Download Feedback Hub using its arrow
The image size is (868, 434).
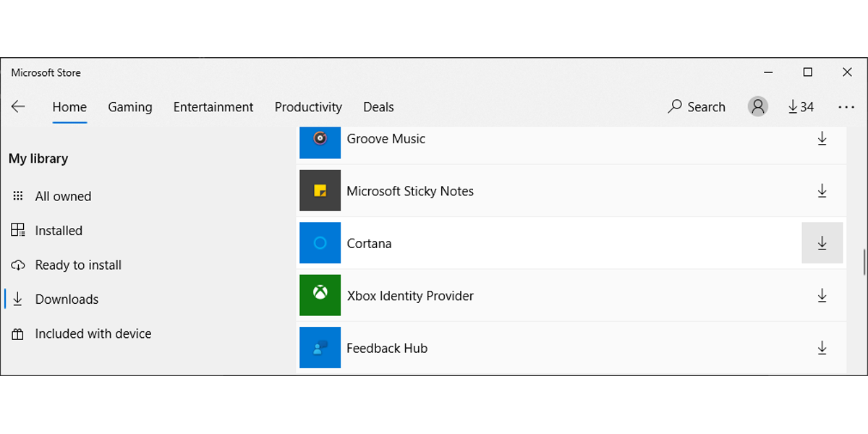pyautogui.click(x=822, y=348)
